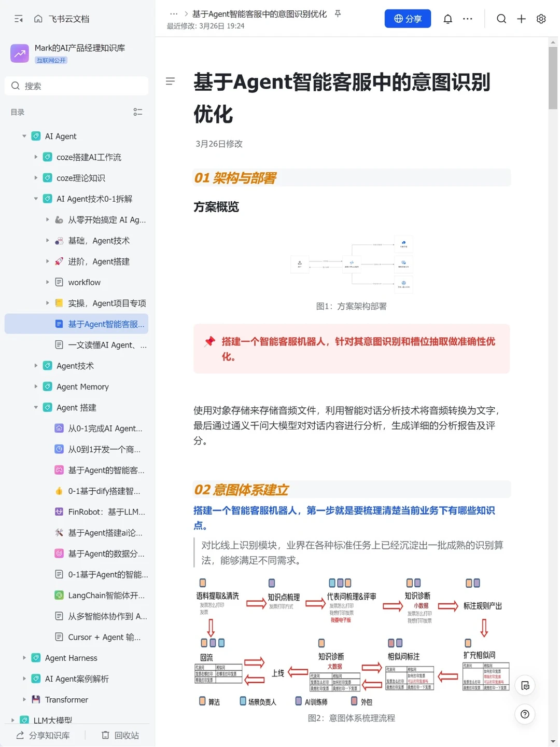560x747 pixels.
Task: Expand coze理论知识 node
Action: point(36,178)
